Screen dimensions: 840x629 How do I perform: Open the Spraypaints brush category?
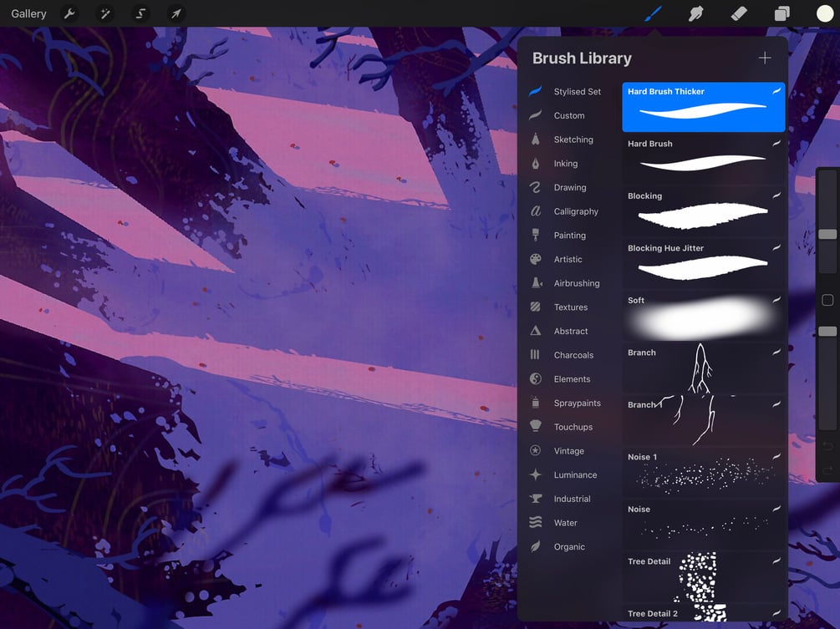click(x=568, y=403)
